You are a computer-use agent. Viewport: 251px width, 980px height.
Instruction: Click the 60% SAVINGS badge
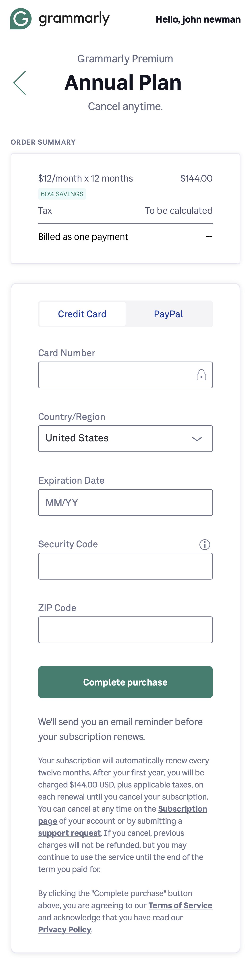(x=62, y=194)
